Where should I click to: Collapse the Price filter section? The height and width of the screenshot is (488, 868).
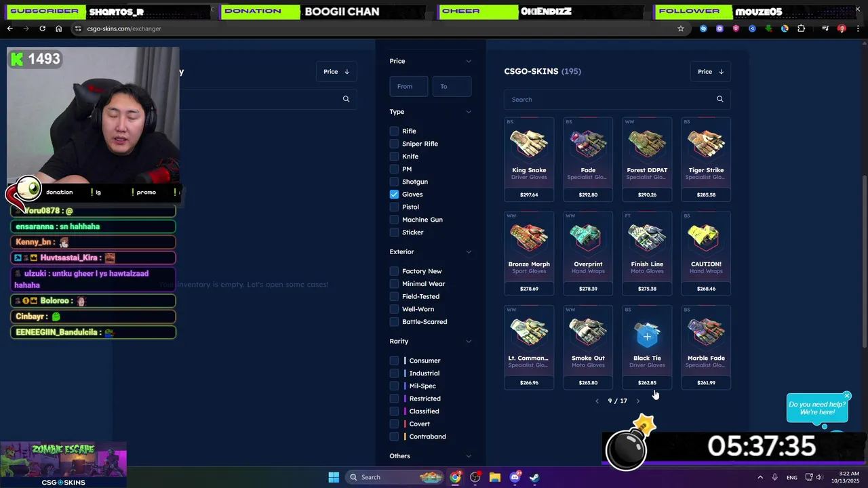coord(468,61)
